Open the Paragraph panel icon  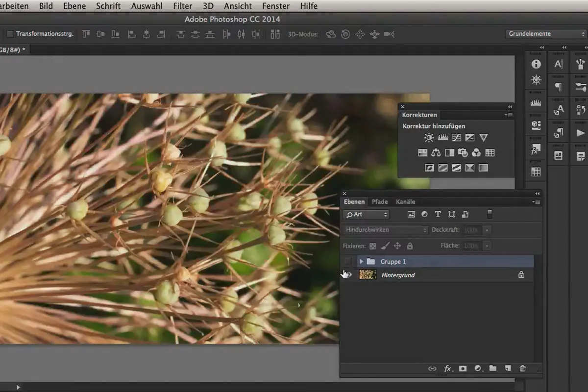(x=558, y=87)
